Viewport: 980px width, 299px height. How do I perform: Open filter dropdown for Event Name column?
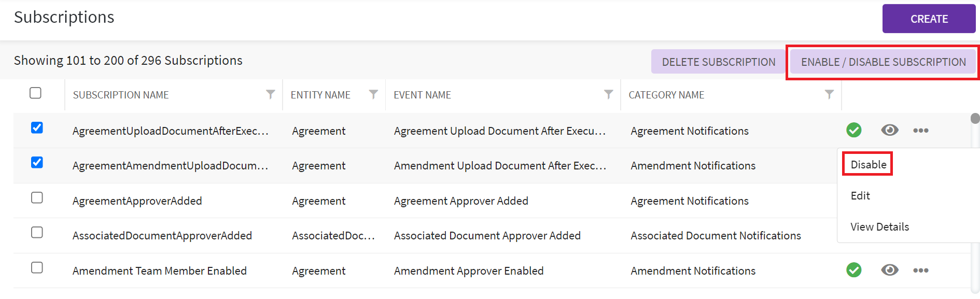608,94
